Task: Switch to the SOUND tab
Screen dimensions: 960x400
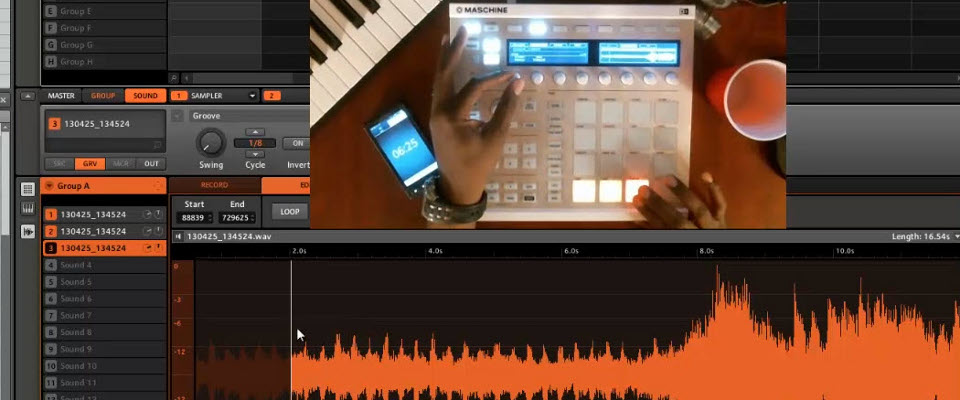Action: [145, 96]
